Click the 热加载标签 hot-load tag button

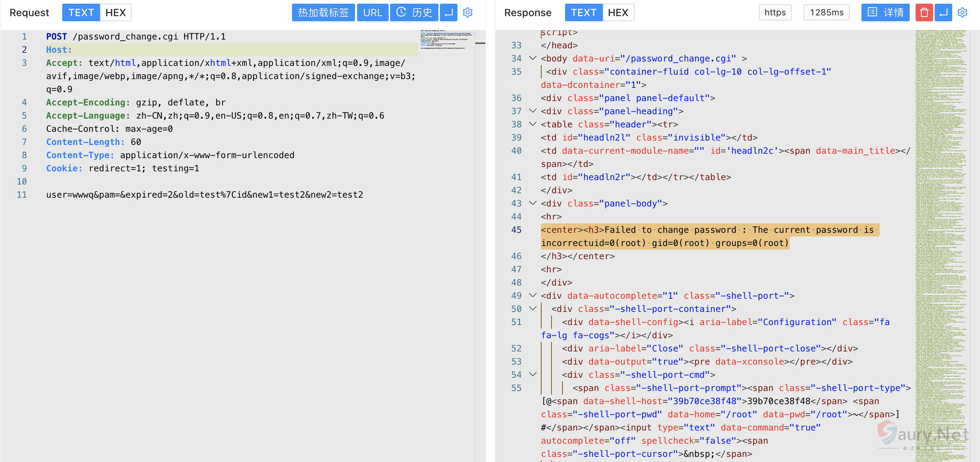[323, 12]
